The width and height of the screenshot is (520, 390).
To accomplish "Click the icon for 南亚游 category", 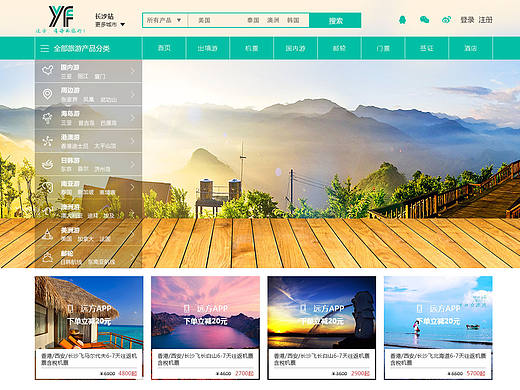I will (x=47, y=187).
